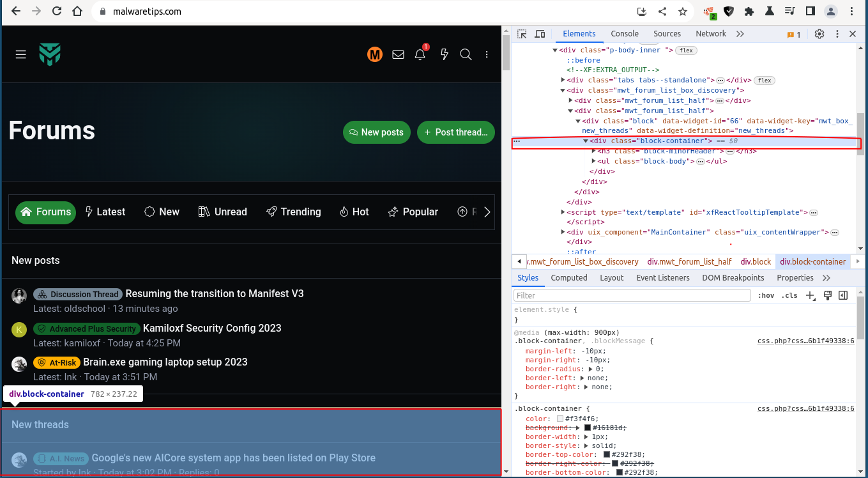
Task: Collapse the div block-container node
Action: click(x=586, y=141)
